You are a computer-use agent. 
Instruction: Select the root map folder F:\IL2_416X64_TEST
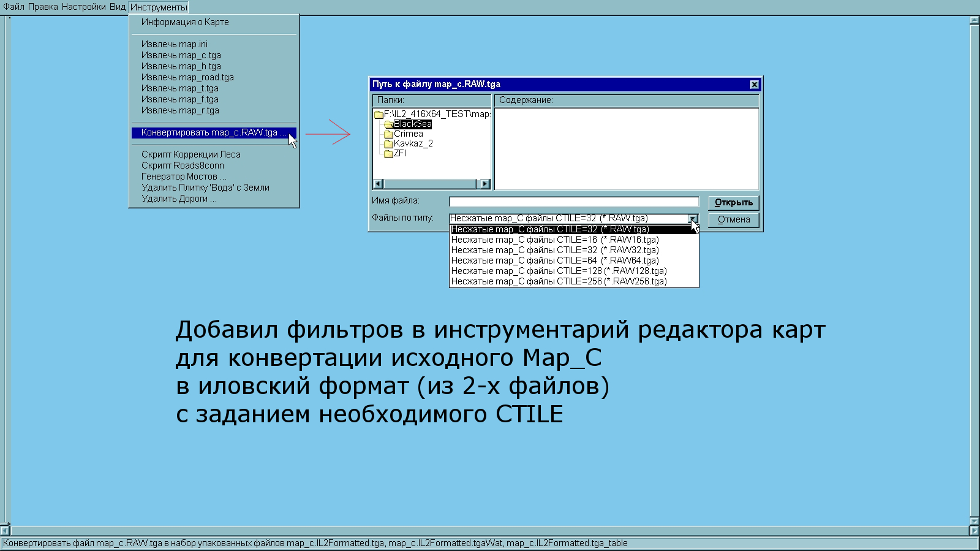[x=437, y=114]
